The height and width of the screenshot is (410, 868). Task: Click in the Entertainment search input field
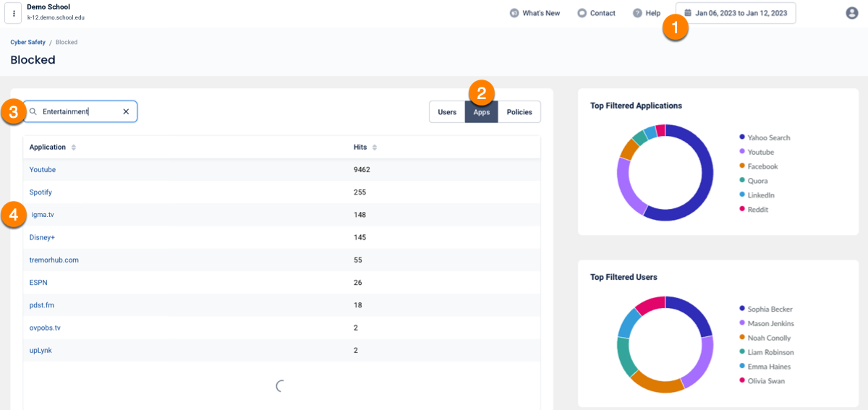pyautogui.click(x=76, y=111)
